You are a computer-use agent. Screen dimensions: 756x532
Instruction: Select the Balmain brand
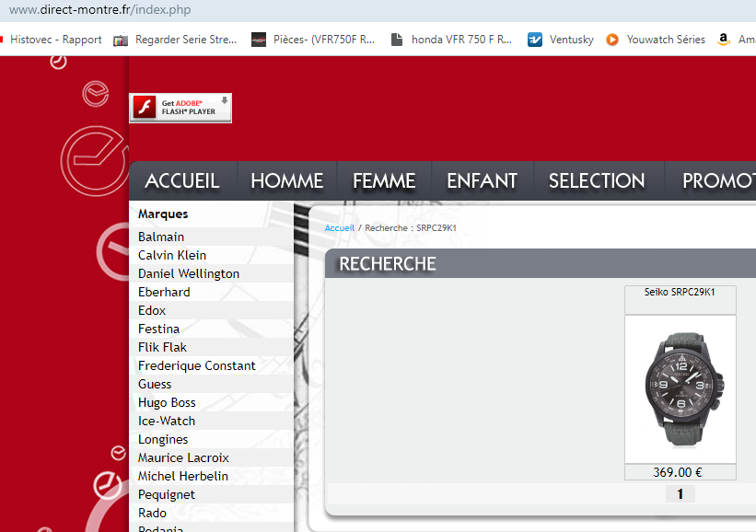pyautogui.click(x=161, y=237)
